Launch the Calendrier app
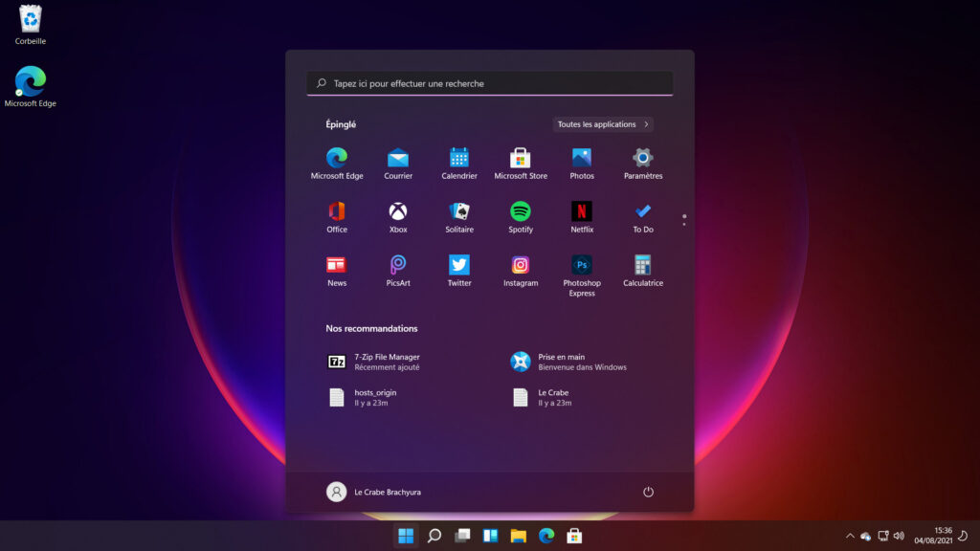The height and width of the screenshot is (551, 980). pyautogui.click(x=459, y=164)
